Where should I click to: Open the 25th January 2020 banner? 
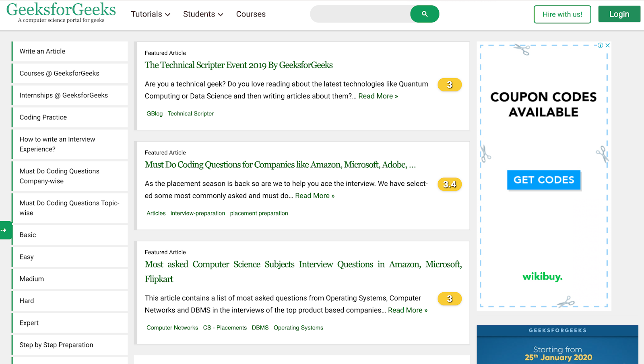click(557, 345)
